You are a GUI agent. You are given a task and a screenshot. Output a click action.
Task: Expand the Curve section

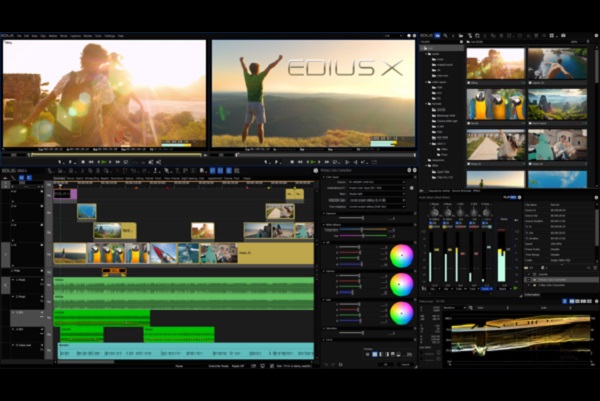323,339
